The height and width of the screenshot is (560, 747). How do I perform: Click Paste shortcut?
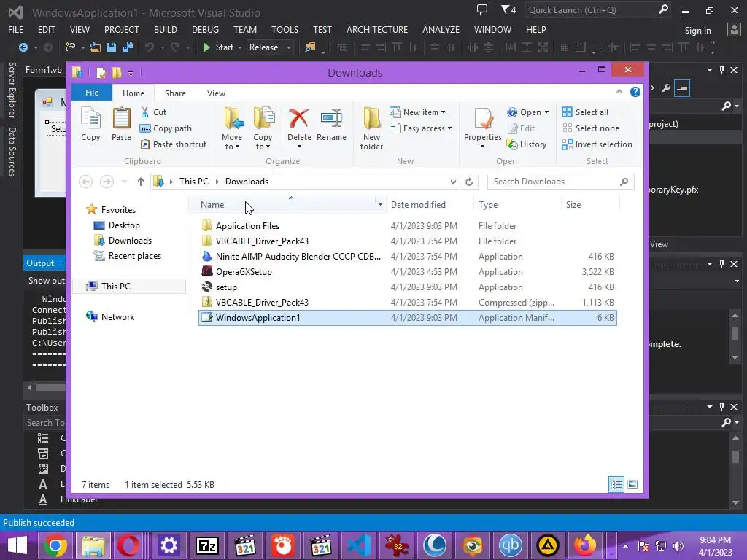click(174, 144)
